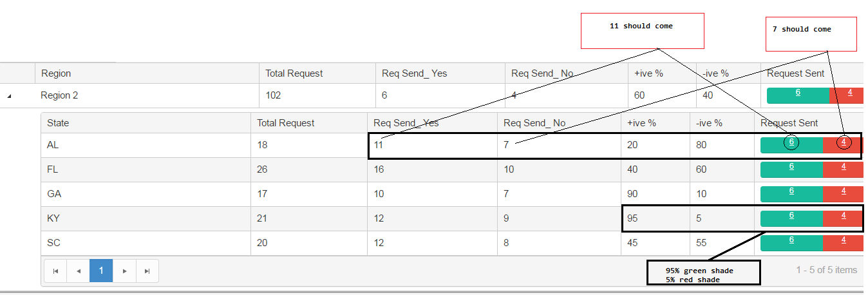Click green link 6 in Region 2 row
This screenshot has width=868, height=297.
798,92
